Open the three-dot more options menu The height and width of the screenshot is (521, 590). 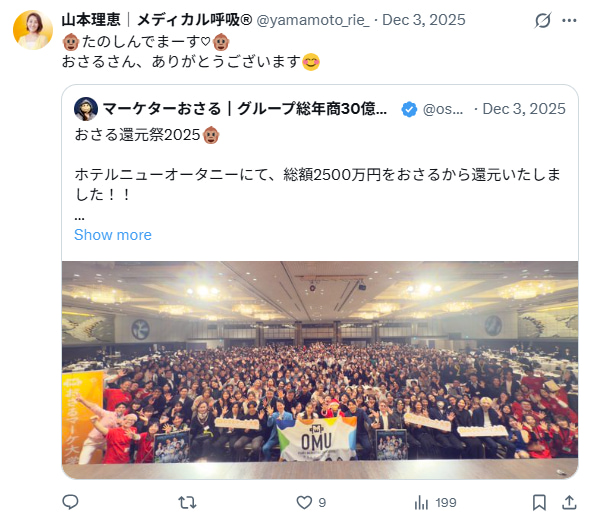[569, 20]
